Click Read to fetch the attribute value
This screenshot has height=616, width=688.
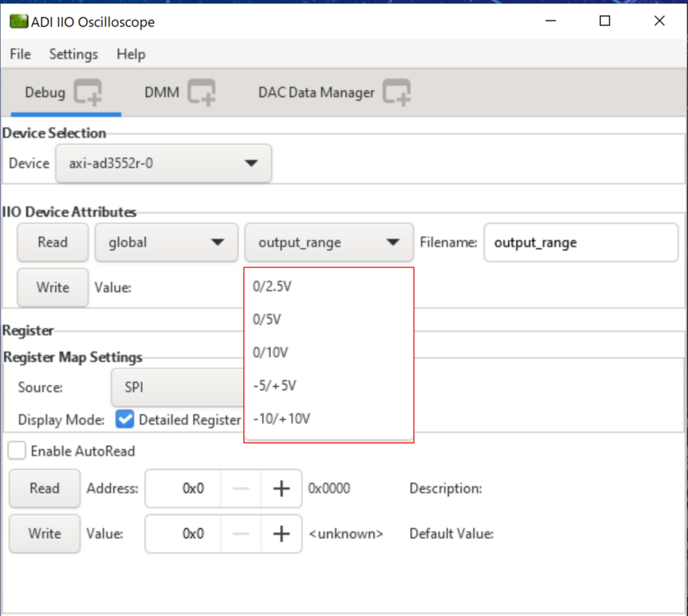pos(52,242)
